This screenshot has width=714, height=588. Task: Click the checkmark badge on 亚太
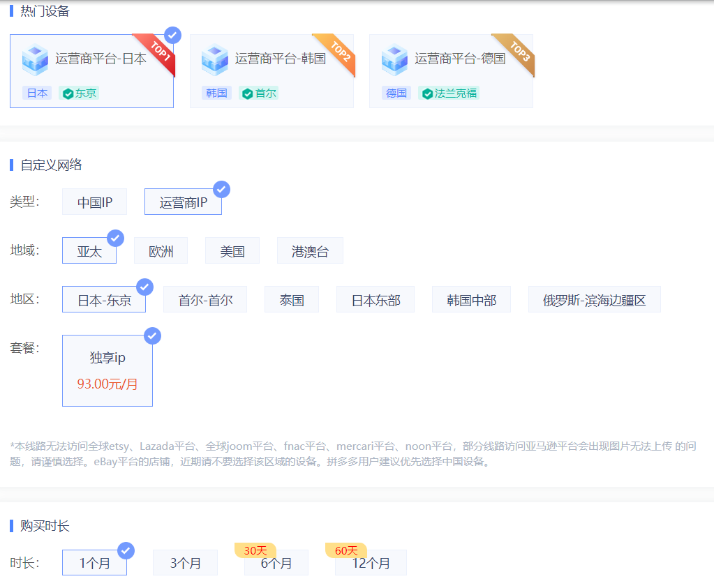tap(116, 238)
